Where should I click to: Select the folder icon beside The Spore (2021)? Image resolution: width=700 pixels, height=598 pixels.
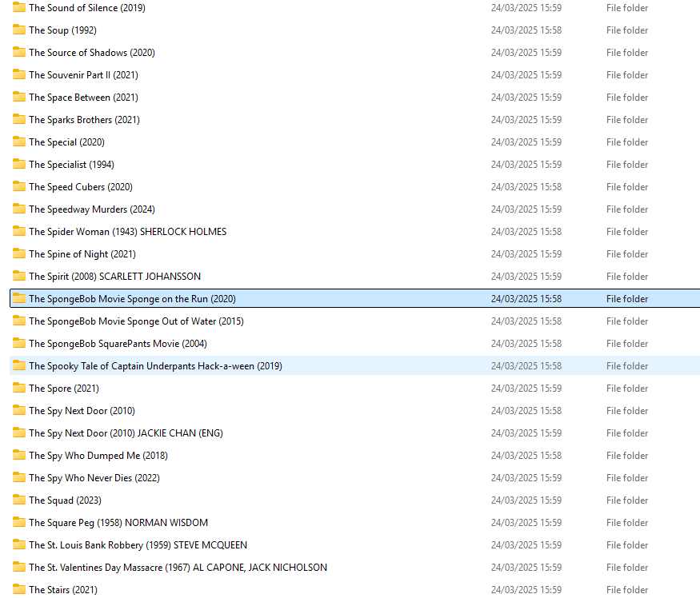[19, 388]
